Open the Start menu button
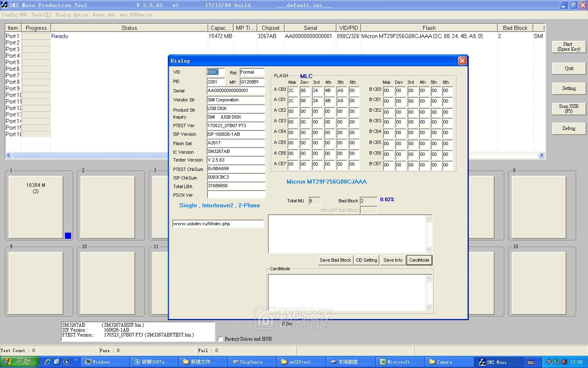Image resolution: width=588 pixels, height=368 pixels. tap(19, 362)
